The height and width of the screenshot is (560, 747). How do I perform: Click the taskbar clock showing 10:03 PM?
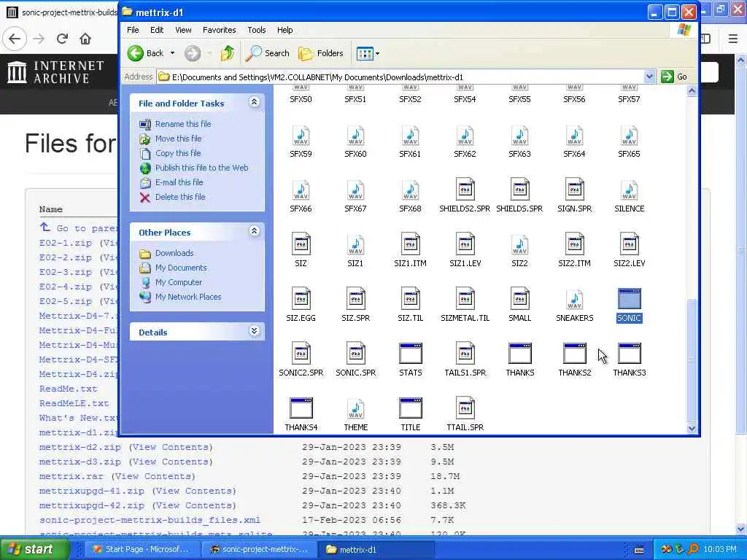pos(719,549)
